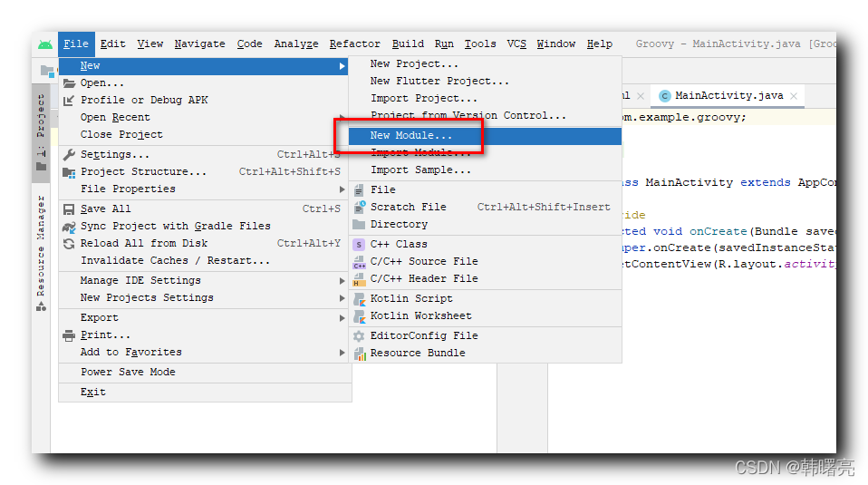Click the Project Structure icon
Viewport: 868px width, 485px height.
[x=69, y=172]
